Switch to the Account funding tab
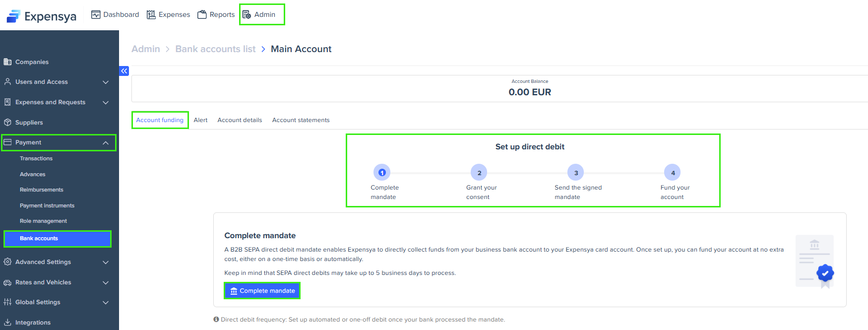This screenshot has height=330, width=868. pos(160,120)
